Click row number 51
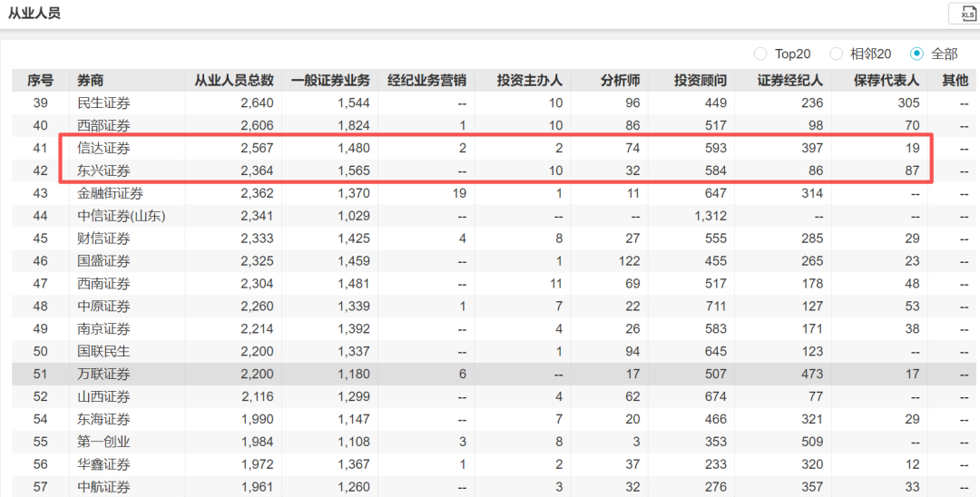 coord(40,374)
